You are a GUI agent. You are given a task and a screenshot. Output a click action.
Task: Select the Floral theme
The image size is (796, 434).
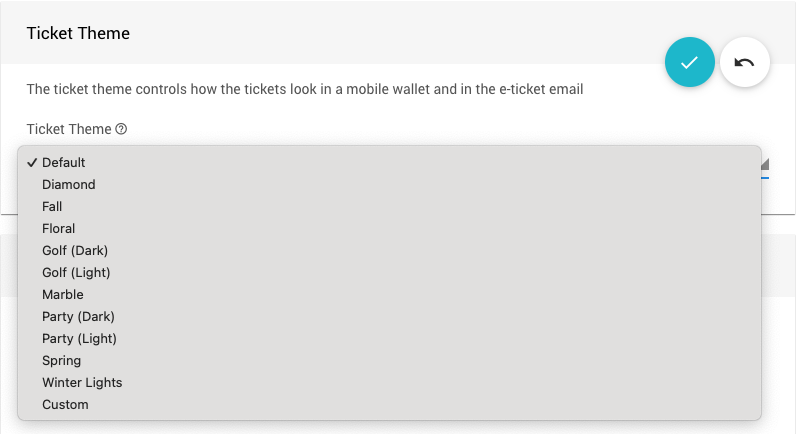pyautogui.click(x=58, y=228)
